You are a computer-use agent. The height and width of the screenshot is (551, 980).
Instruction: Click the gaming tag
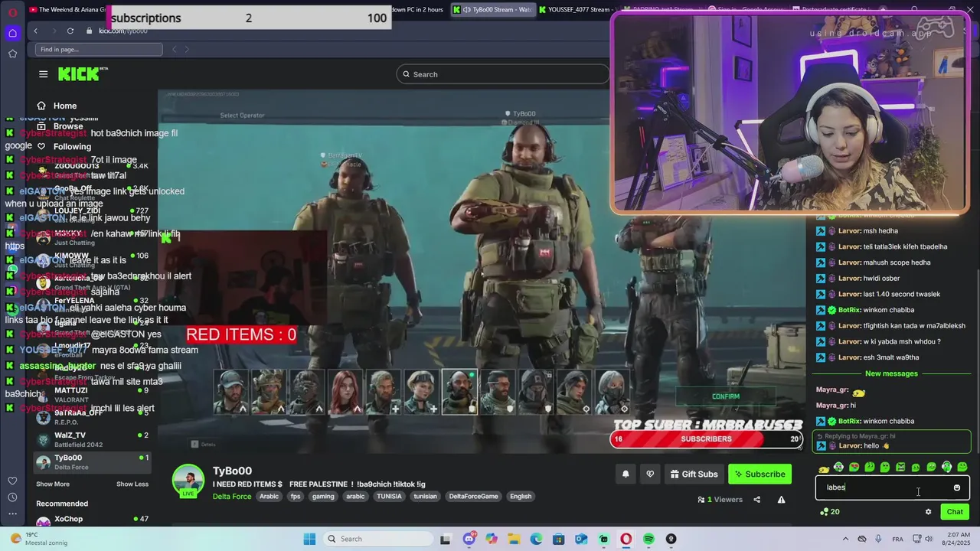coord(323,496)
